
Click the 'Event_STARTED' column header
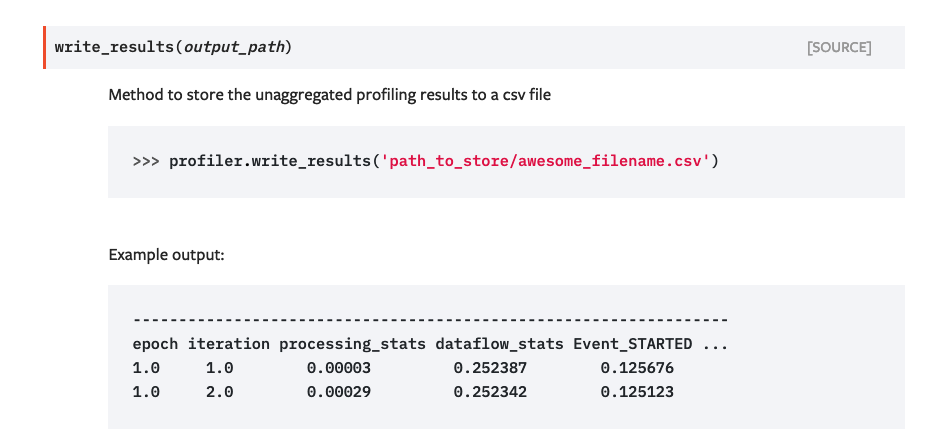click(x=633, y=344)
